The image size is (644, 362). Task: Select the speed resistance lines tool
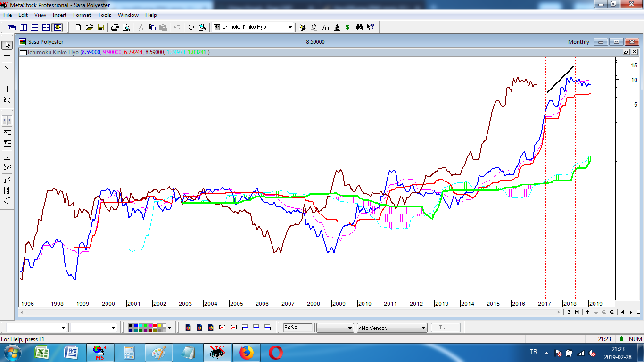coord(7,167)
